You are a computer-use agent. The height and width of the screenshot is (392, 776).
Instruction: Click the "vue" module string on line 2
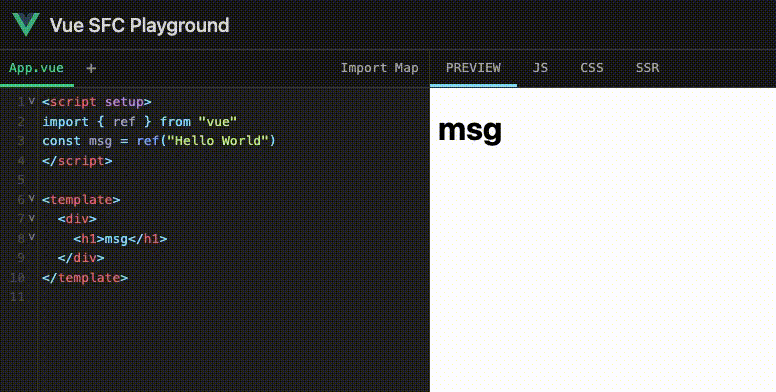(x=218, y=122)
